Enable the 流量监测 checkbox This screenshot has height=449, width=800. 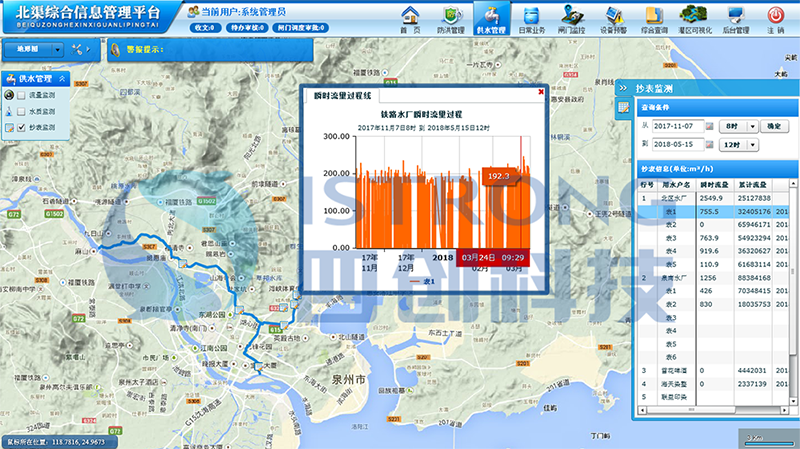pyautogui.click(x=22, y=95)
